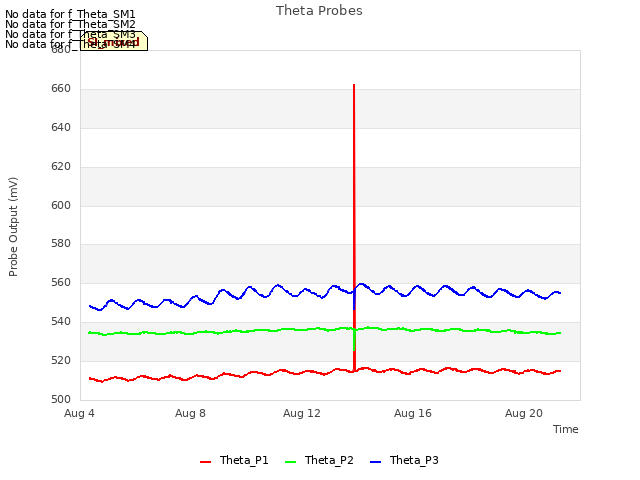
Task: Click 'No data for f_Theta_SM1' message
Action: (x=70, y=14)
